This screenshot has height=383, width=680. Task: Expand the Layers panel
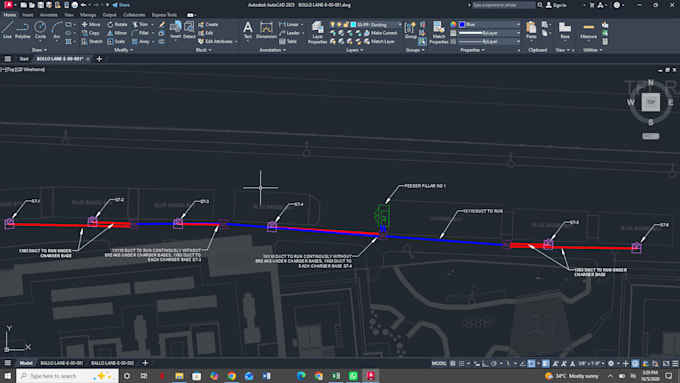tap(355, 50)
